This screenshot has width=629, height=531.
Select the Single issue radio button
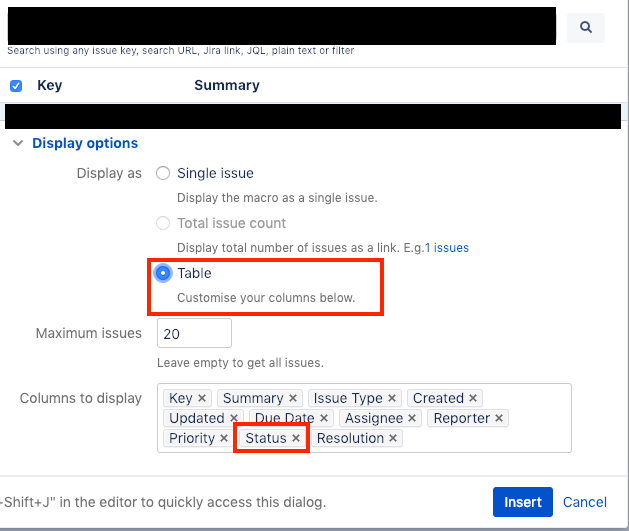coord(163,173)
